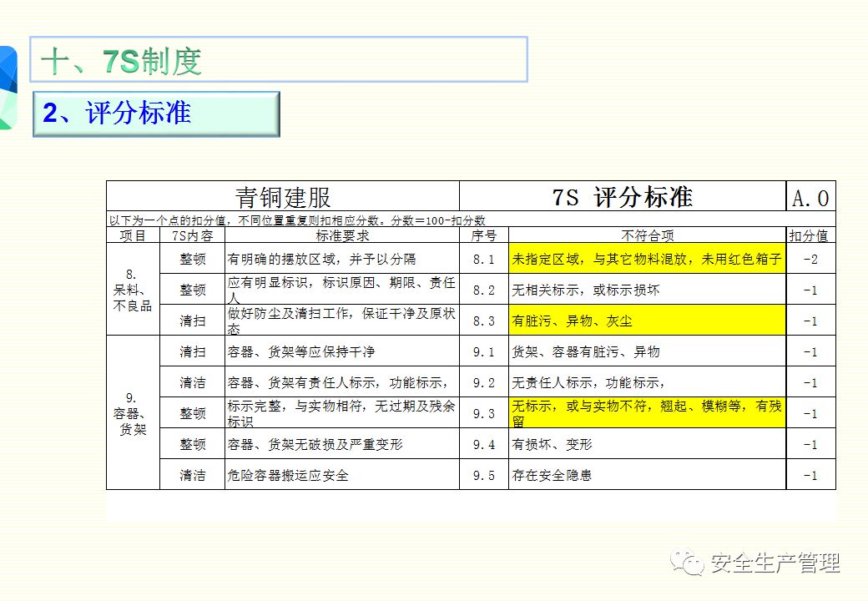Viewport: 868px width, 601px height.
Task: Click highlighted cell "无标示，或与实物不符"
Action: pos(647,413)
